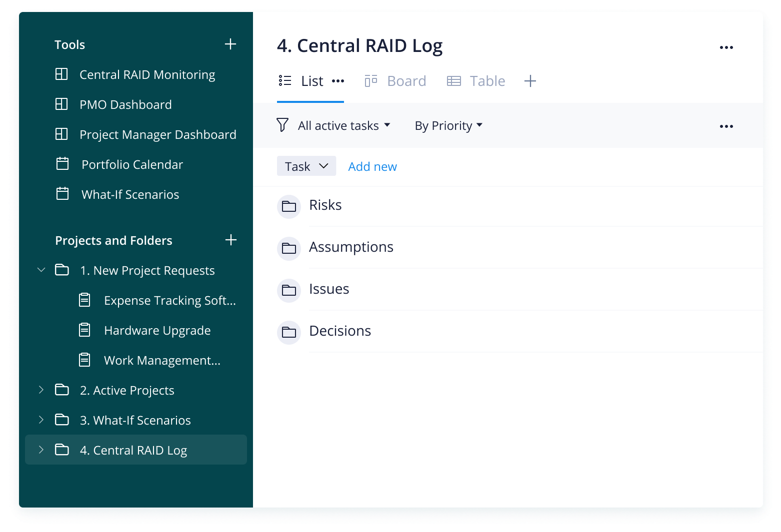Click the filter funnel icon
Screen dimensions: 781x532
point(282,125)
